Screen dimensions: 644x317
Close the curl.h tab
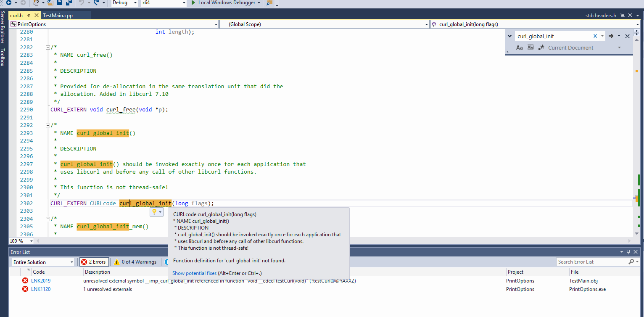37,15
